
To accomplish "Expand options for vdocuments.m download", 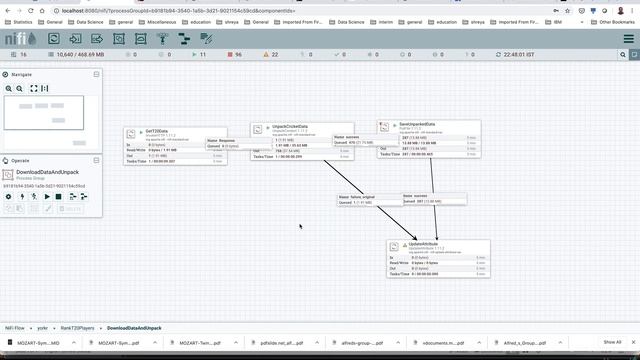I will click(479, 343).
